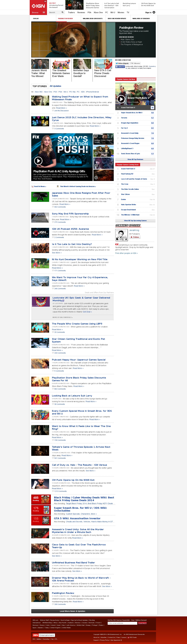Click the Send Us News envelope icon
This screenshot has width=187, height=644.
point(32,186)
